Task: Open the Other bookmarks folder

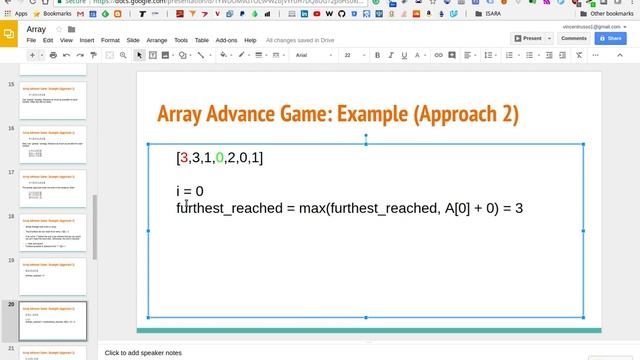Action: (607, 14)
